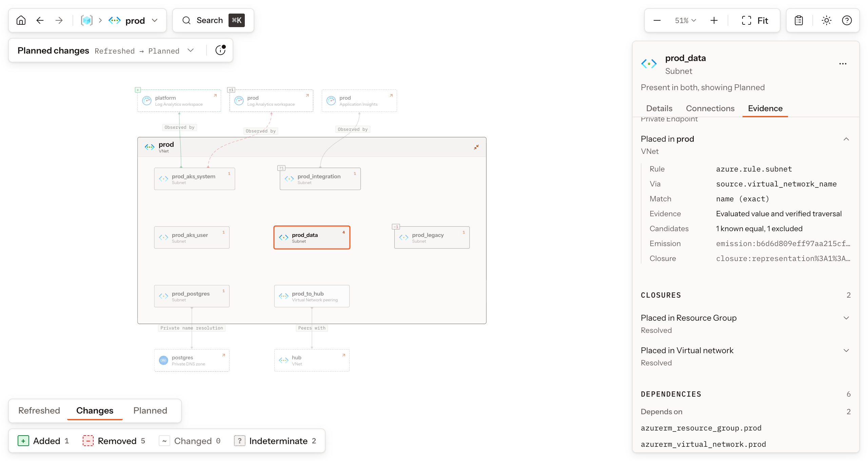Toggle the Added changes filter

coord(43,441)
